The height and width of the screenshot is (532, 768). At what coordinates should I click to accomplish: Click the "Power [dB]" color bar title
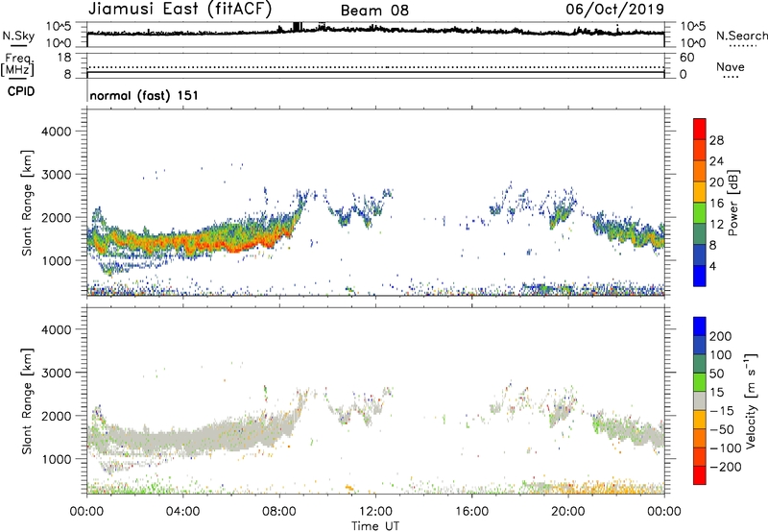[733, 203]
